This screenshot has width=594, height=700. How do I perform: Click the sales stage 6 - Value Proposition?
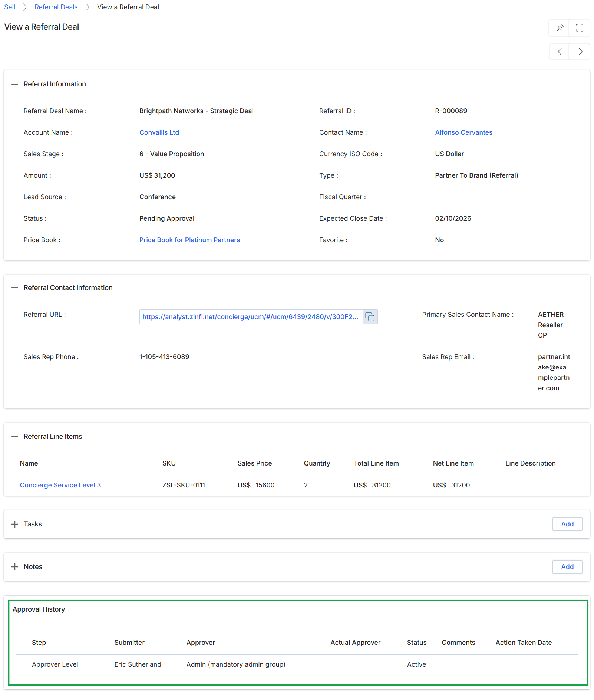point(172,154)
